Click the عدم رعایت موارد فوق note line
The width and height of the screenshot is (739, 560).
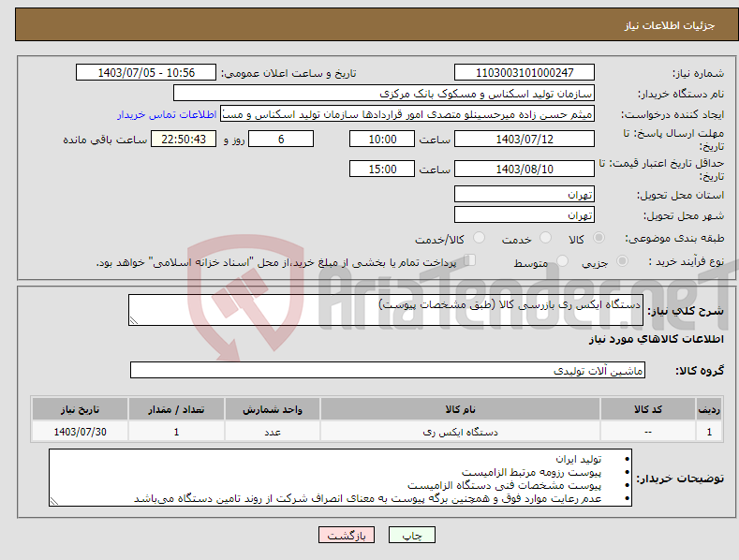(x=367, y=499)
